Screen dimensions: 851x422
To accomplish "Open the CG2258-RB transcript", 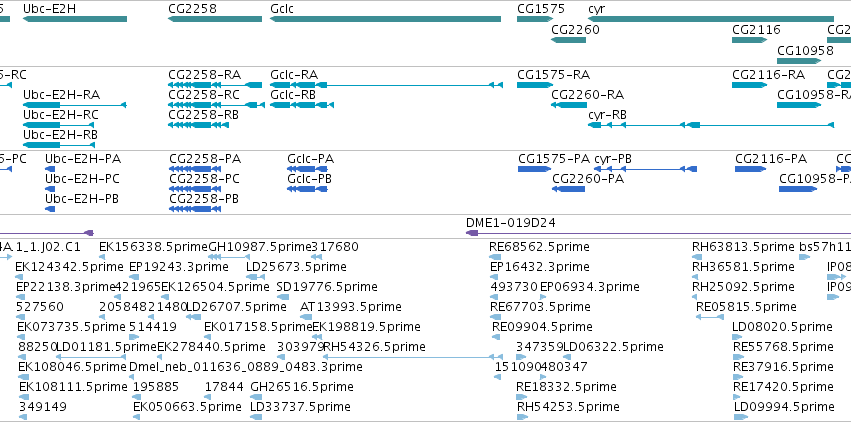I will [199, 125].
